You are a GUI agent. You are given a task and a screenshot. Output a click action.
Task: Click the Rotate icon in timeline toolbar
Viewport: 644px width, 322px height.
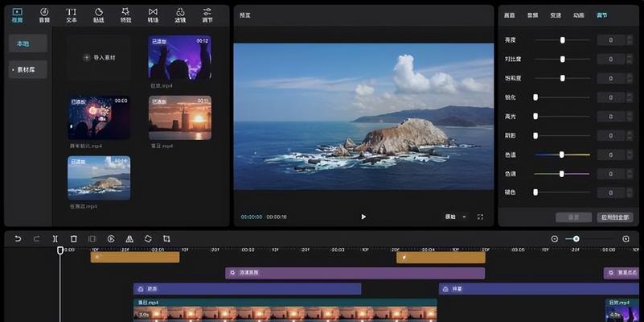point(148,238)
